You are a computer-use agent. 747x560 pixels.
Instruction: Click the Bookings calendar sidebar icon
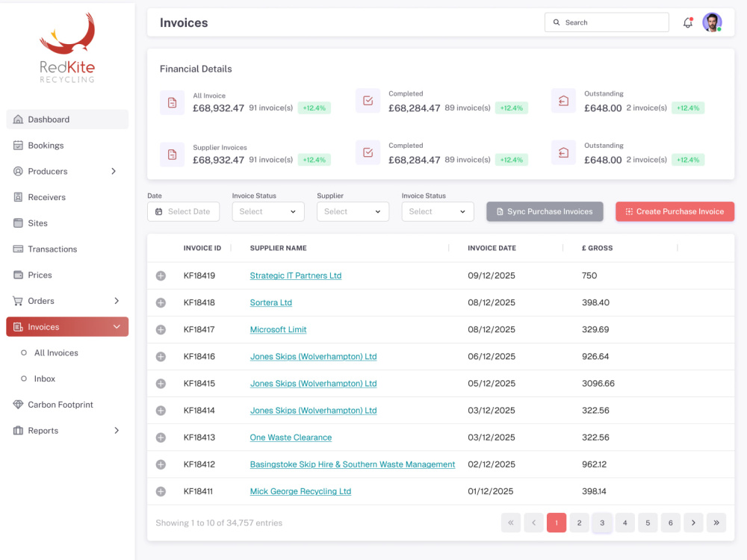coord(18,146)
